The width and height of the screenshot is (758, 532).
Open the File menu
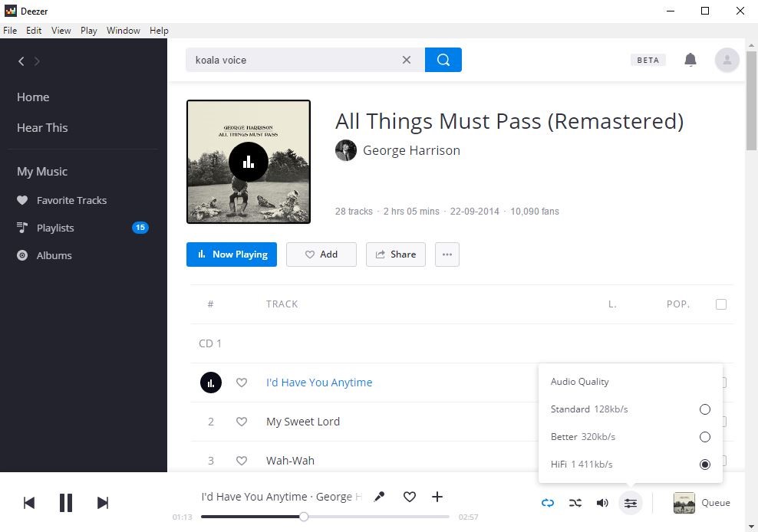click(10, 31)
